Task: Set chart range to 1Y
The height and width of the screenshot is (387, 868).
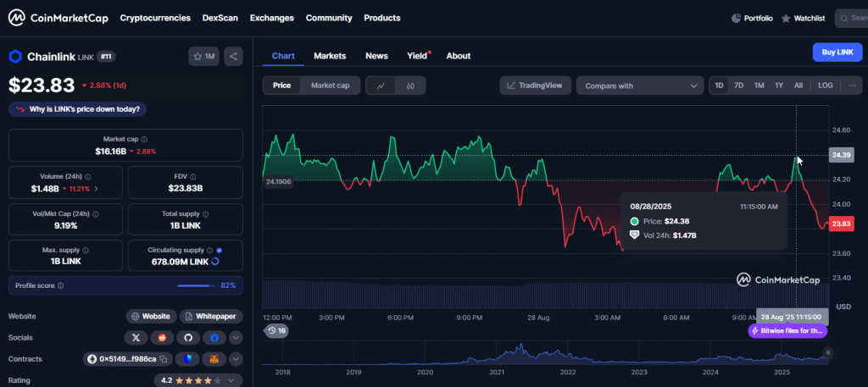Action: pos(779,86)
